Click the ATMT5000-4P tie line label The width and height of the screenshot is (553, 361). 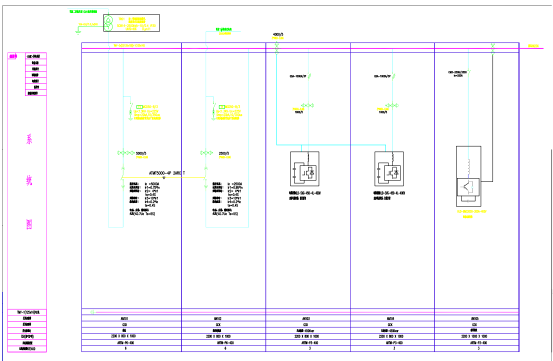[167, 173]
